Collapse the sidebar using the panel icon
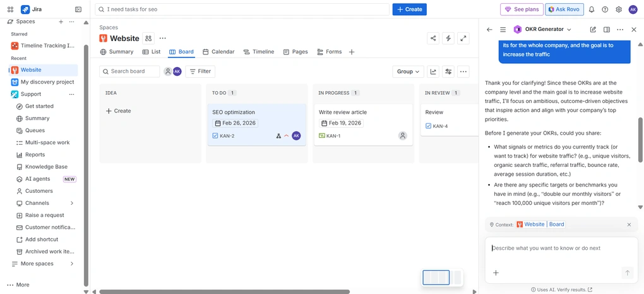This screenshot has width=644, height=294. coord(78,9)
